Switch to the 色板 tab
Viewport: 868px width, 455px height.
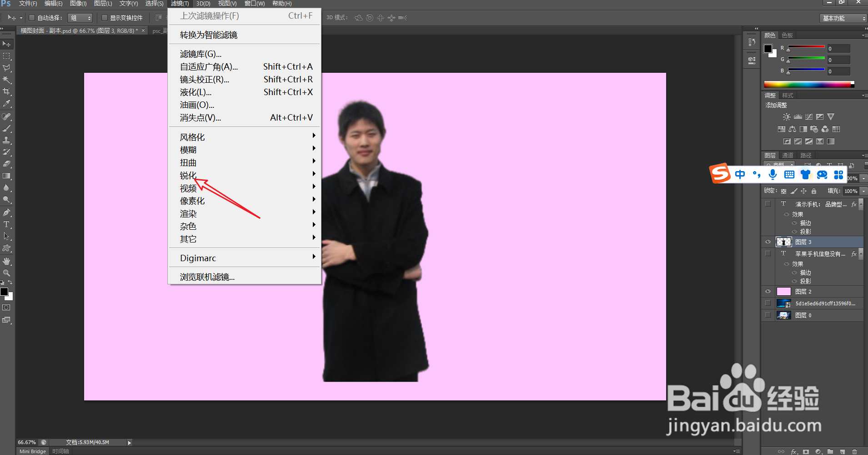(x=788, y=35)
